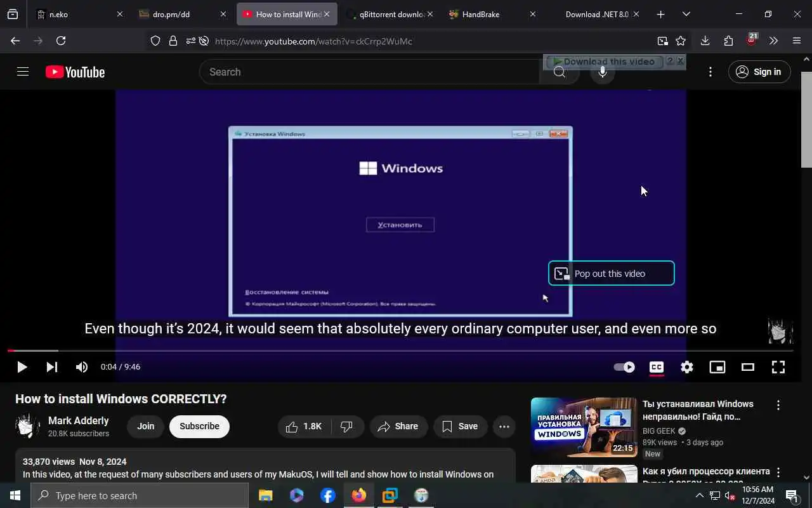Screen dimensions: 812x508
Task: Open the Firefox View icon in tab bar
Action: click(13, 14)
